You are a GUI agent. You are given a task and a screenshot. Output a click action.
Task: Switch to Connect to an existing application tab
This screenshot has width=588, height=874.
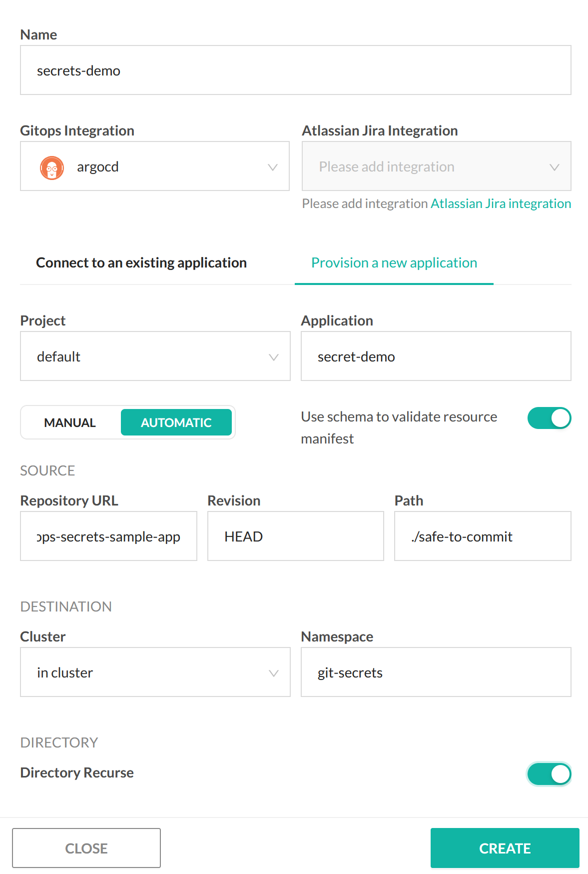(141, 263)
